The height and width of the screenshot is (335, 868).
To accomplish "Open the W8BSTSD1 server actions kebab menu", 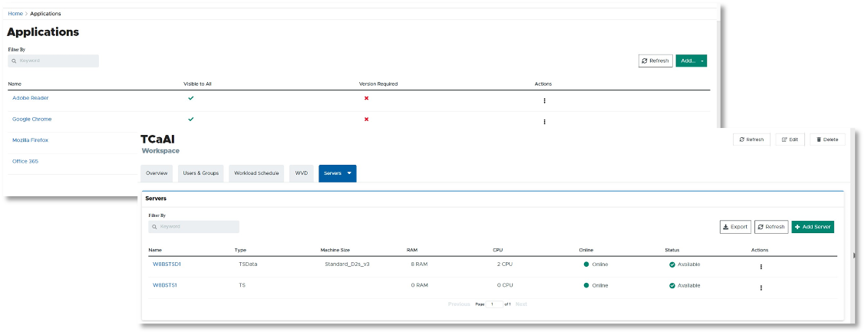I will coord(761,267).
